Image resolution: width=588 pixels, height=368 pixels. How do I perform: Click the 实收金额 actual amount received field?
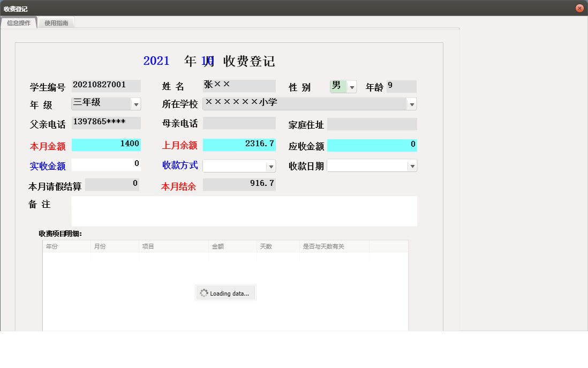tap(105, 164)
